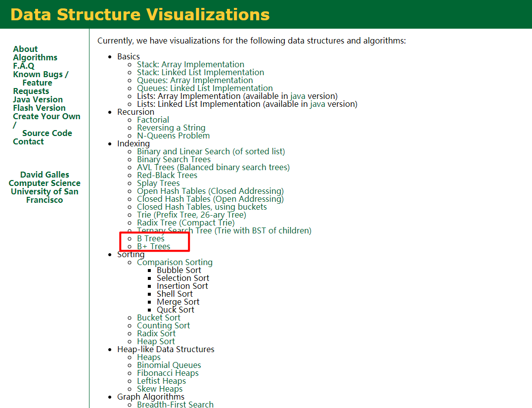The height and width of the screenshot is (408, 532).
Task: Open Open Hash Tables (Closed Addressing)
Action: 210,191
